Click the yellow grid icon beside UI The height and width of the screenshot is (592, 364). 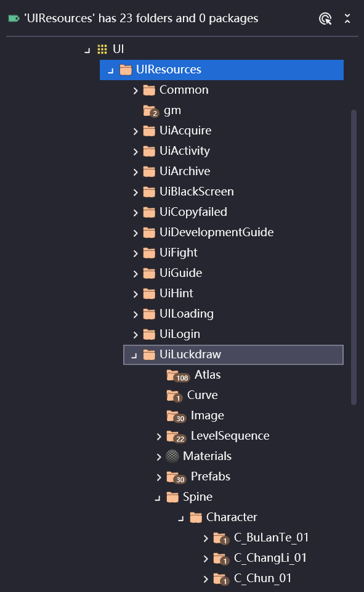tap(102, 49)
